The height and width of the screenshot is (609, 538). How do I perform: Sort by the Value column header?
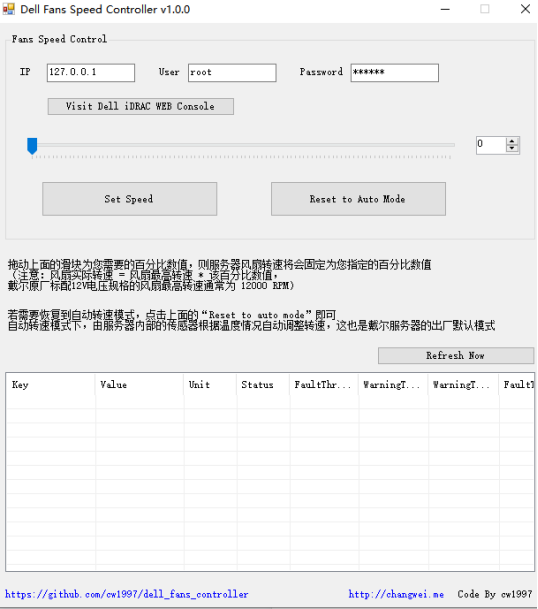[139, 385]
